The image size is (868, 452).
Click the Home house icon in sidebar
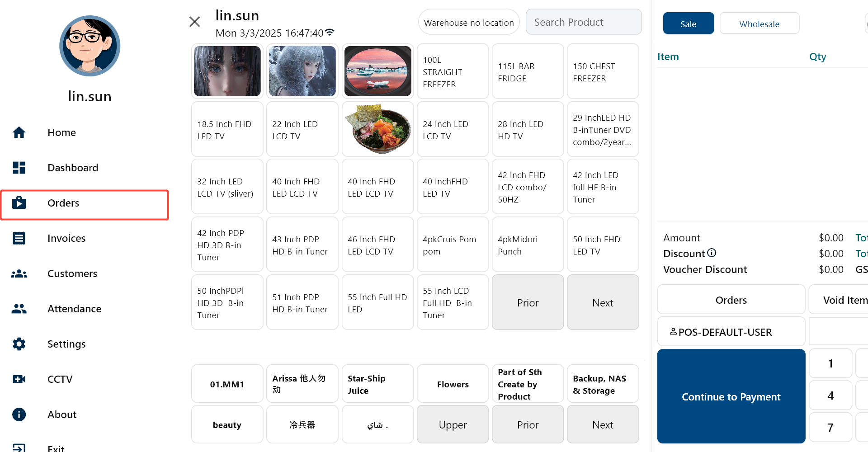point(19,132)
